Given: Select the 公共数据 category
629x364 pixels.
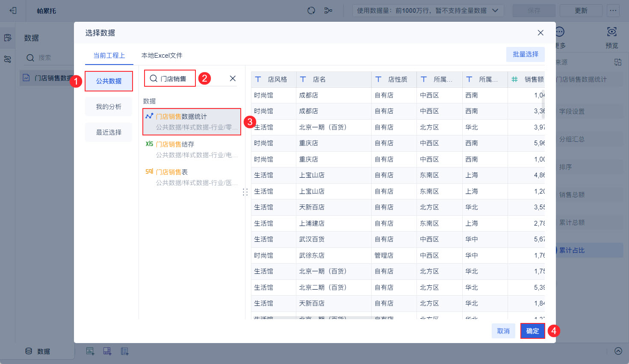Looking at the screenshot, I should click(x=109, y=81).
